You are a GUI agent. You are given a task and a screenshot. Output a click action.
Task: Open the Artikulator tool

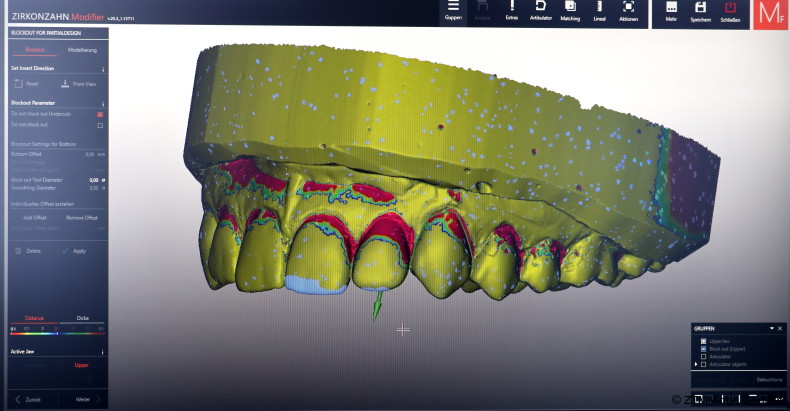pos(541,10)
